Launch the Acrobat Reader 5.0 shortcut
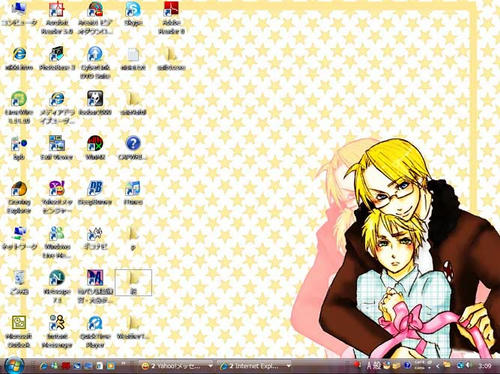 click(x=57, y=17)
